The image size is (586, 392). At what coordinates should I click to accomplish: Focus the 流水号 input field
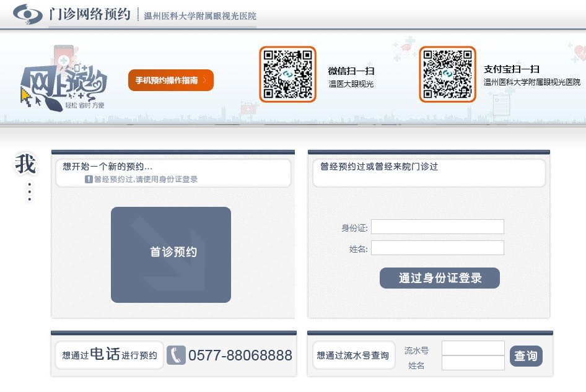point(473,349)
